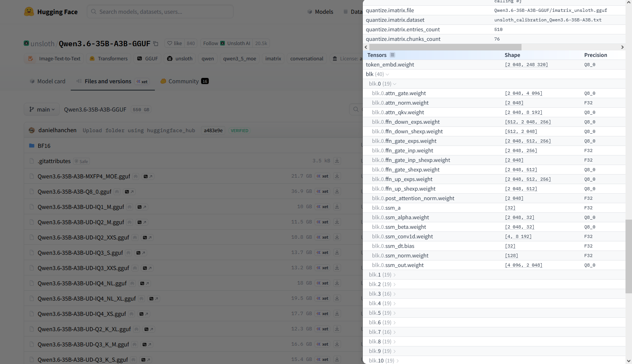Click blk.0.ssm_conv1d.weight tensor name
The width and height of the screenshot is (632, 364).
pos(403,236)
